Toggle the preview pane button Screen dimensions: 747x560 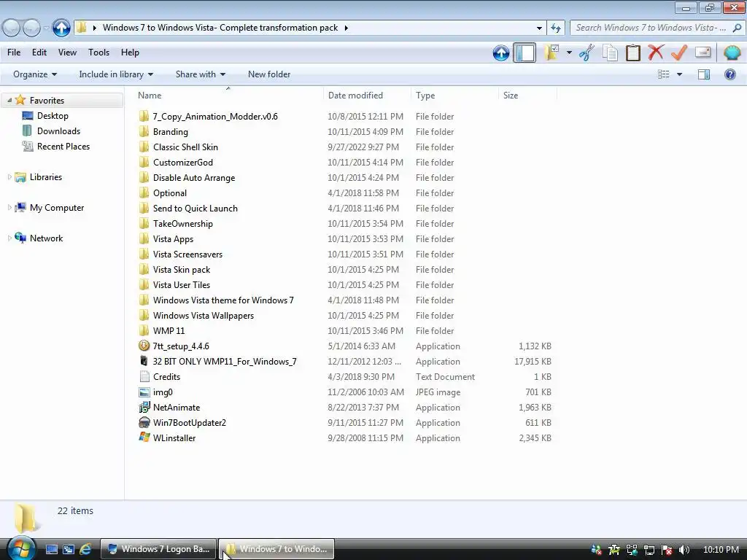click(x=704, y=74)
